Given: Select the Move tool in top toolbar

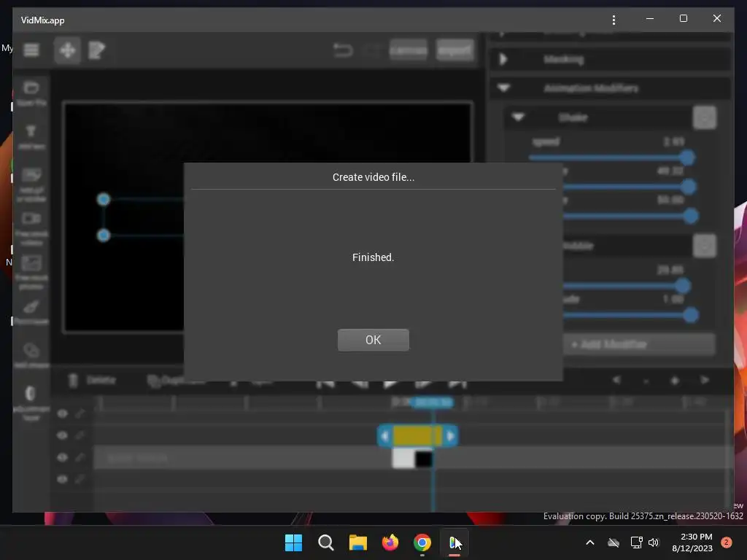Looking at the screenshot, I should [x=67, y=50].
